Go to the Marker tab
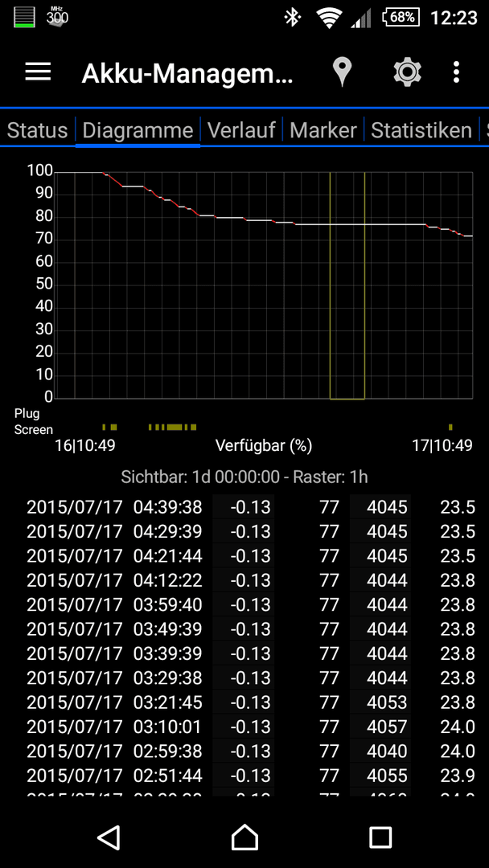Image resolution: width=489 pixels, height=868 pixels. [x=323, y=130]
